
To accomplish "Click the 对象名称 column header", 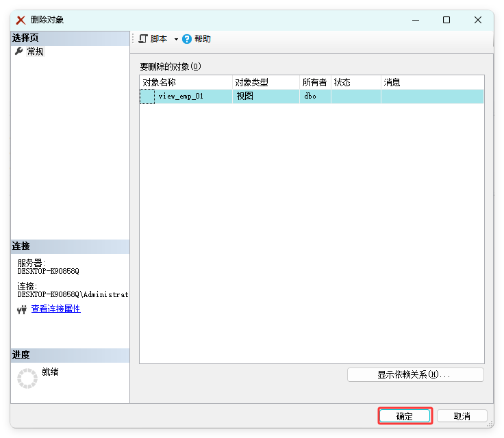I will [x=186, y=83].
